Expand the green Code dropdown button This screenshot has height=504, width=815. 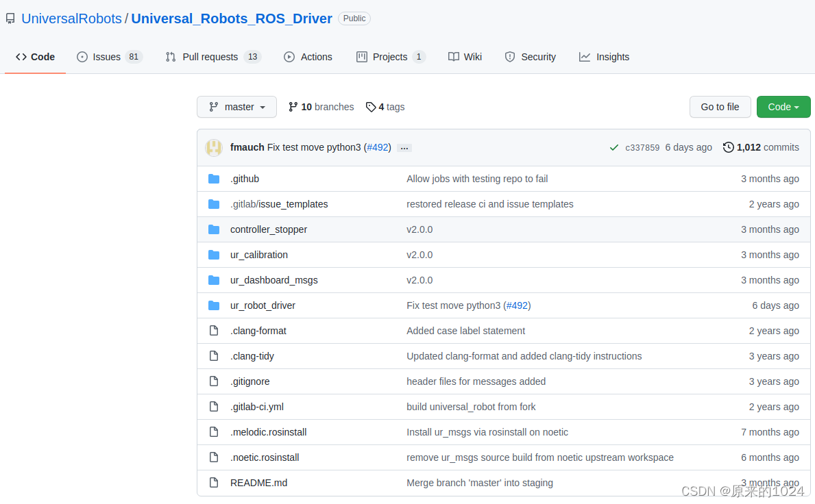pos(783,107)
